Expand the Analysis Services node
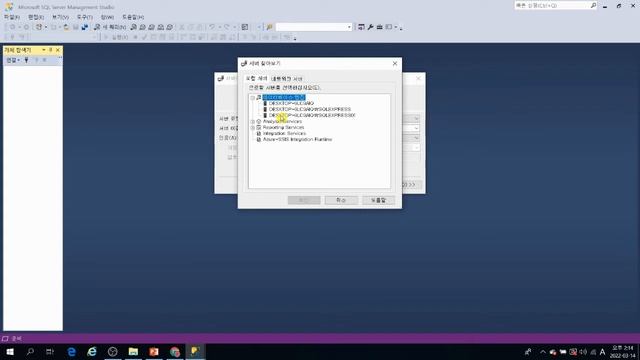 pos(253,122)
